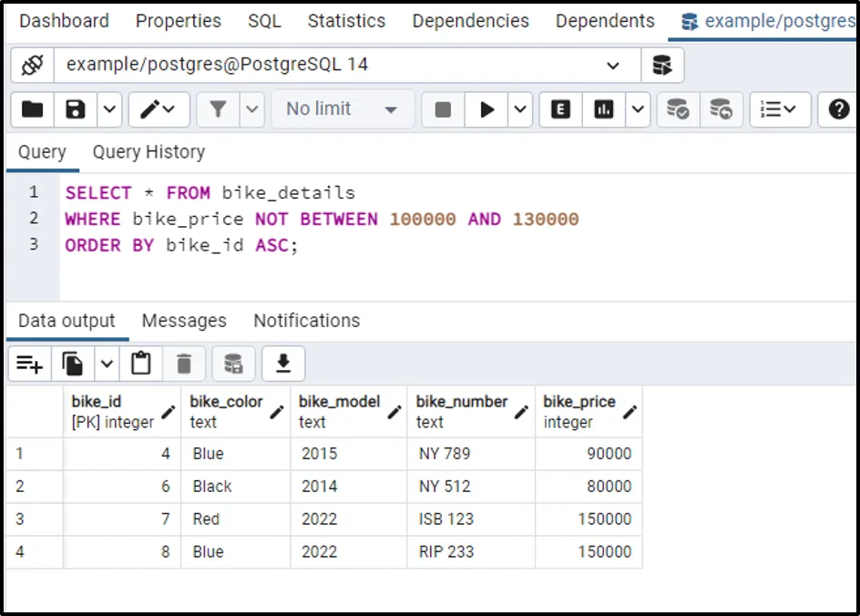
Task: Open the Messages tab
Action: pyautogui.click(x=184, y=321)
